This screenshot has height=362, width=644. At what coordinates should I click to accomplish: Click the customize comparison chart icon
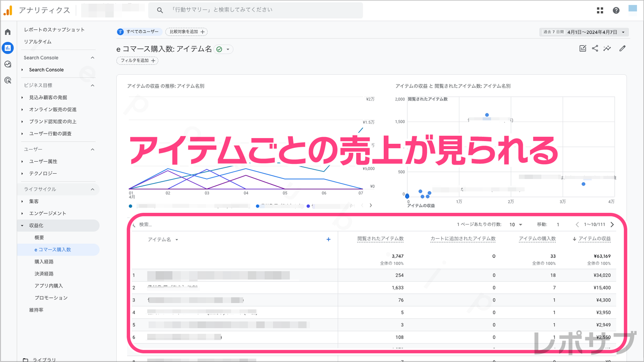(582, 49)
